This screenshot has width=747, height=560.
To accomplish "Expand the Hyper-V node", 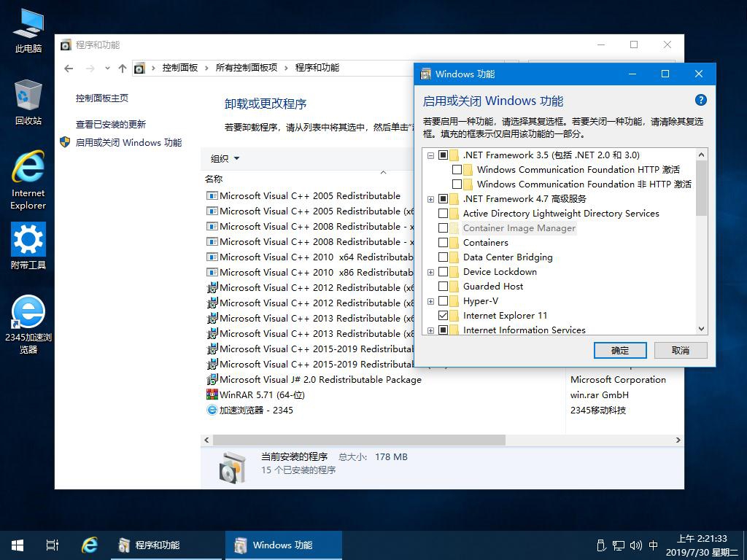I will point(430,301).
